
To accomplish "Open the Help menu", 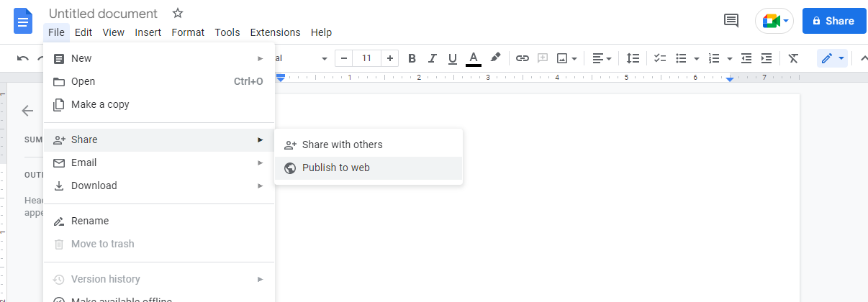I will 321,32.
